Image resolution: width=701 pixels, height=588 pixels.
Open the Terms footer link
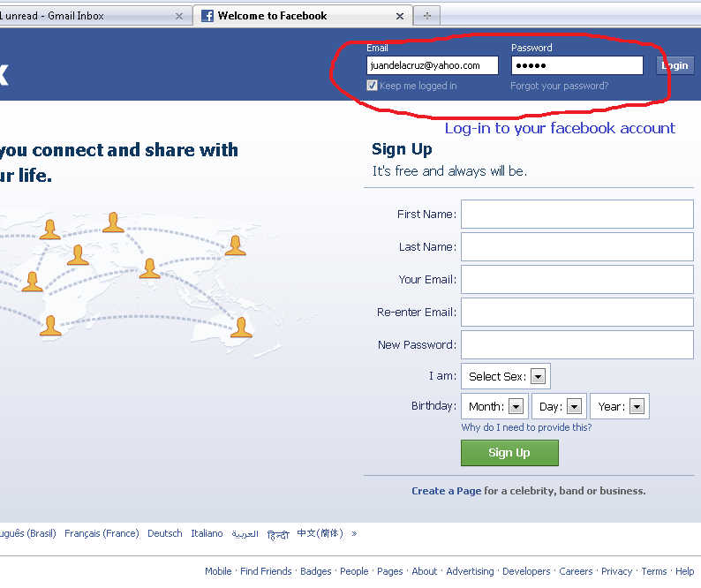[x=654, y=571]
